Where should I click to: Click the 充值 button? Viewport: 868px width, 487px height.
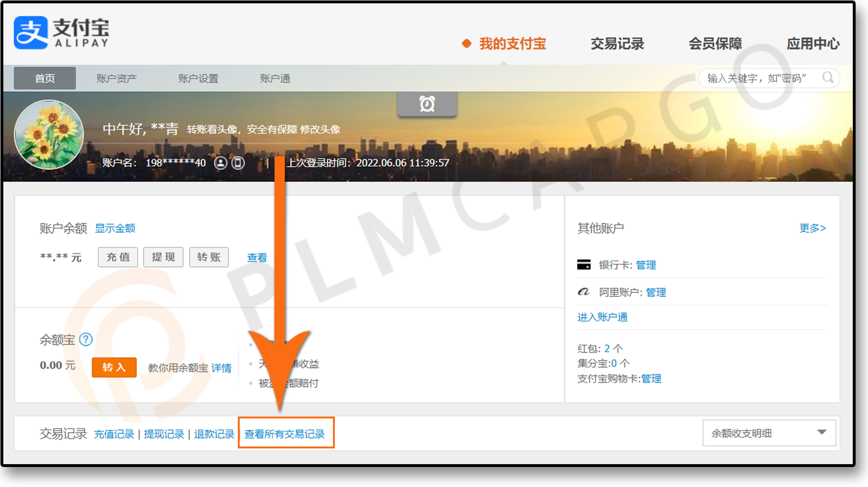(x=118, y=257)
